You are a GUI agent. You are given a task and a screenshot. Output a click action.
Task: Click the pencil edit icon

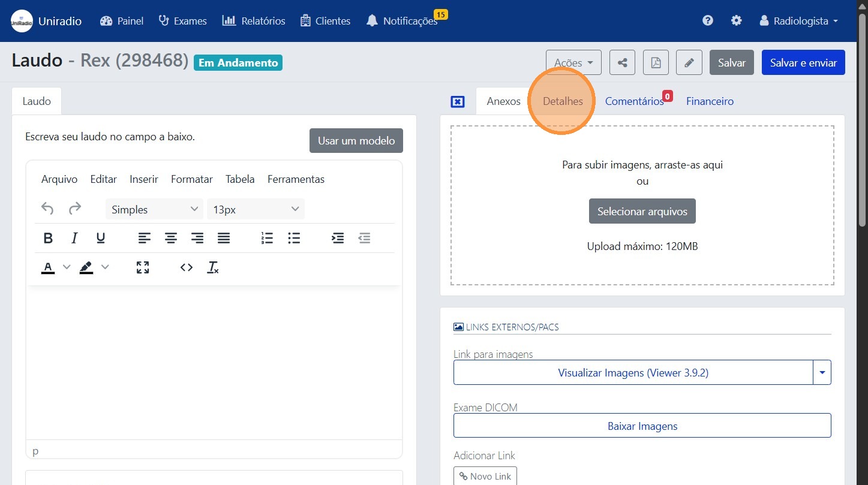(689, 62)
